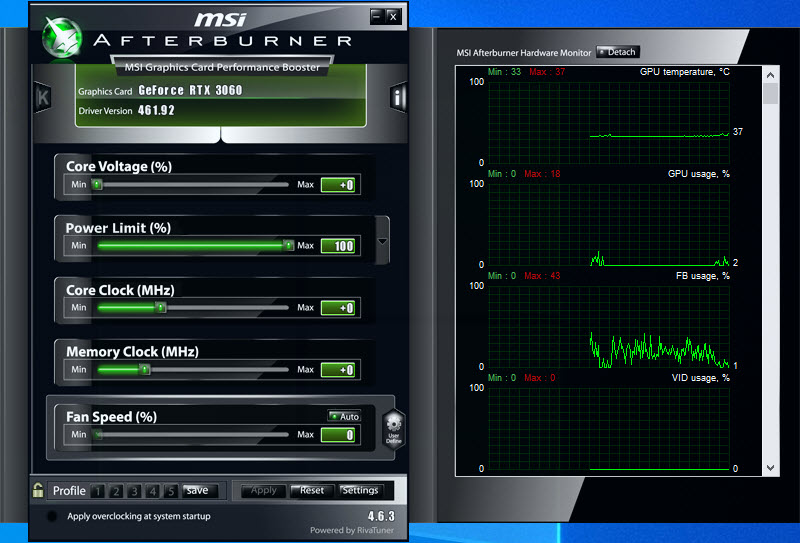Click the MSI Afterburner Hardware Monitor title
The width and height of the screenshot is (800, 543).
[523, 53]
